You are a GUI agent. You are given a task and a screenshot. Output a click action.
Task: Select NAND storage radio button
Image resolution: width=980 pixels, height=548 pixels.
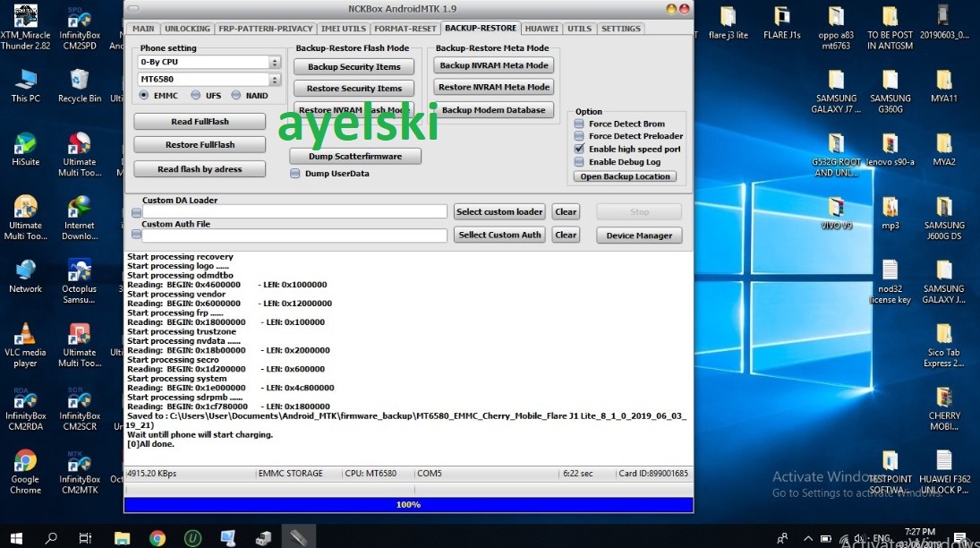(x=235, y=95)
